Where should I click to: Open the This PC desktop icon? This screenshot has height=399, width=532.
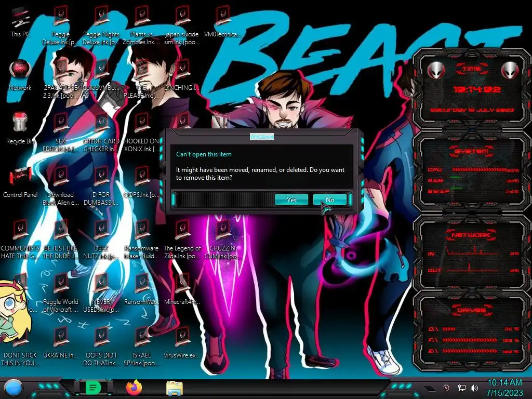(x=20, y=23)
